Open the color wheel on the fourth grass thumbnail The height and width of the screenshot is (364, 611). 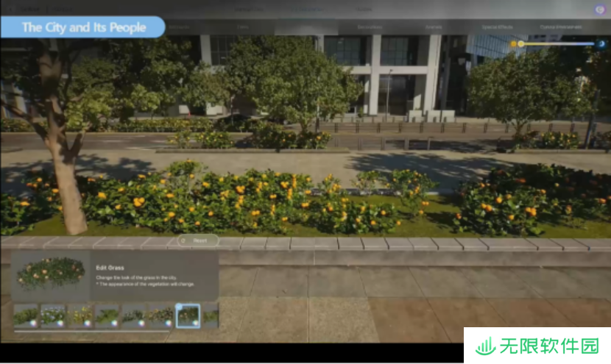114,323
